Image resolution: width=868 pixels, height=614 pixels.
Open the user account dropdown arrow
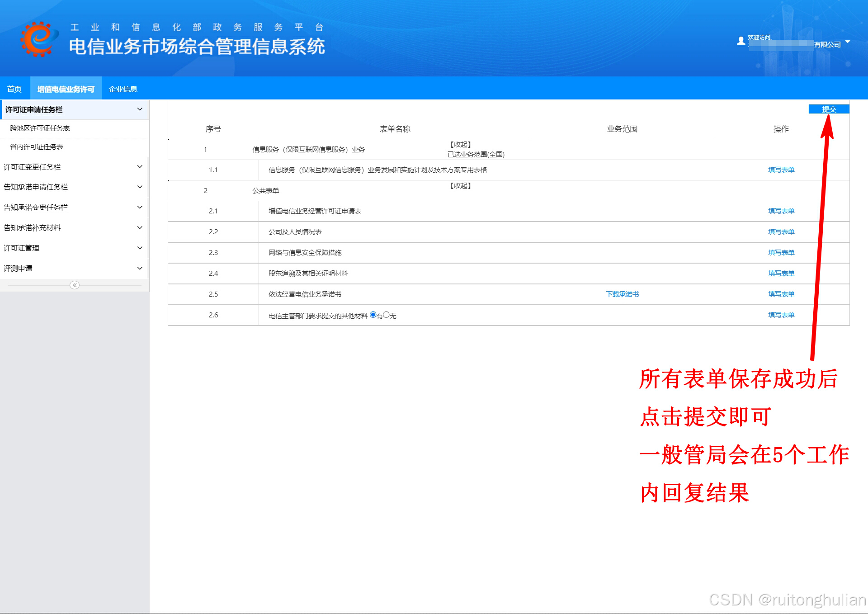point(848,42)
